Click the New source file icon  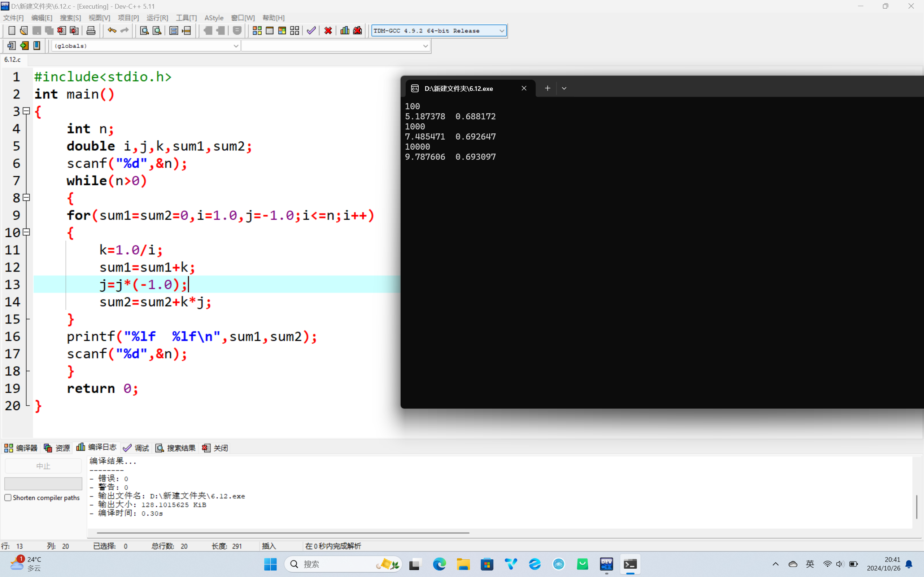(12, 31)
